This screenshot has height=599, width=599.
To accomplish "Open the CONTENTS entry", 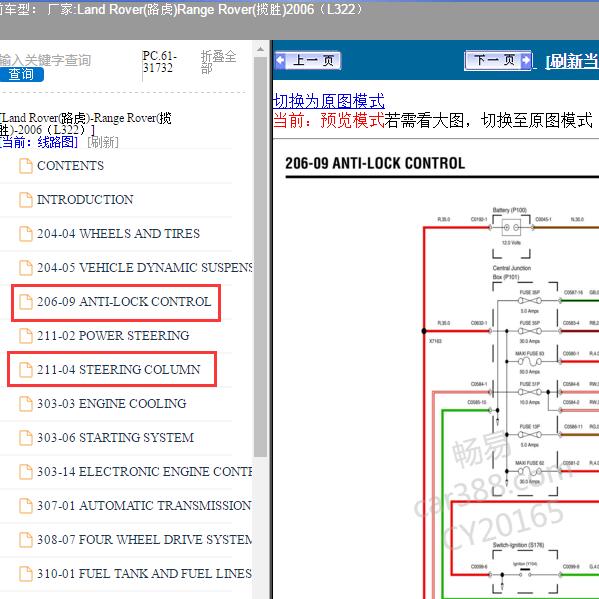I will pyautogui.click(x=70, y=166).
